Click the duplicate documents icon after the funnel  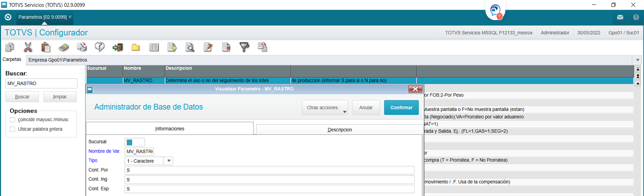pos(262,47)
